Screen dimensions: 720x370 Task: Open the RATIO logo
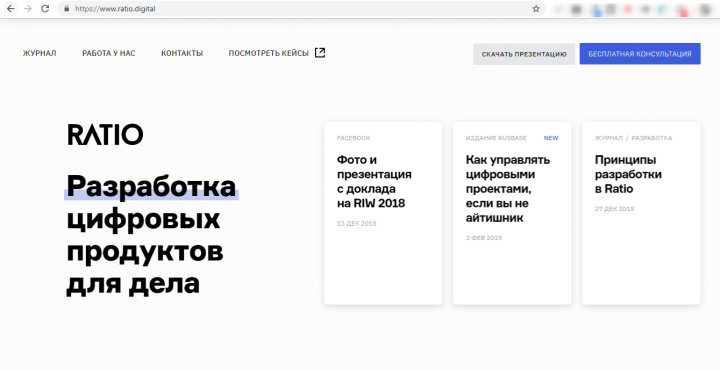coord(105,135)
